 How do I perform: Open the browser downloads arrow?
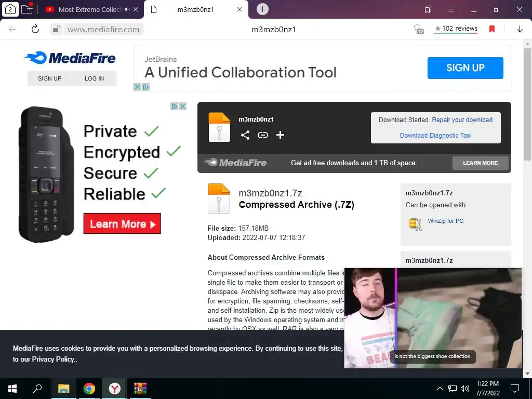point(520,30)
